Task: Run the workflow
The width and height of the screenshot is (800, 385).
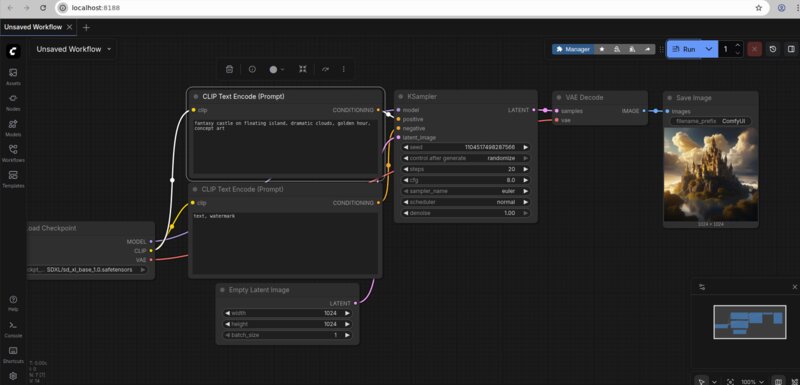Action: 684,49
